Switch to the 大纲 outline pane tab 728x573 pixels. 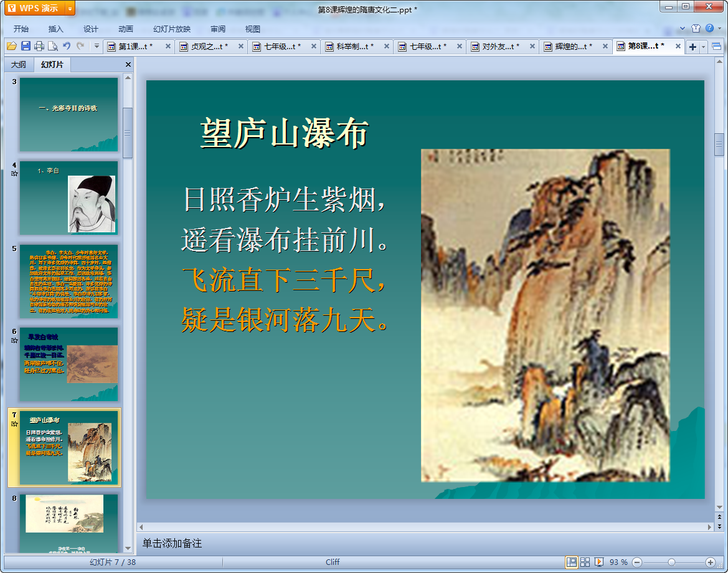pyautogui.click(x=19, y=65)
